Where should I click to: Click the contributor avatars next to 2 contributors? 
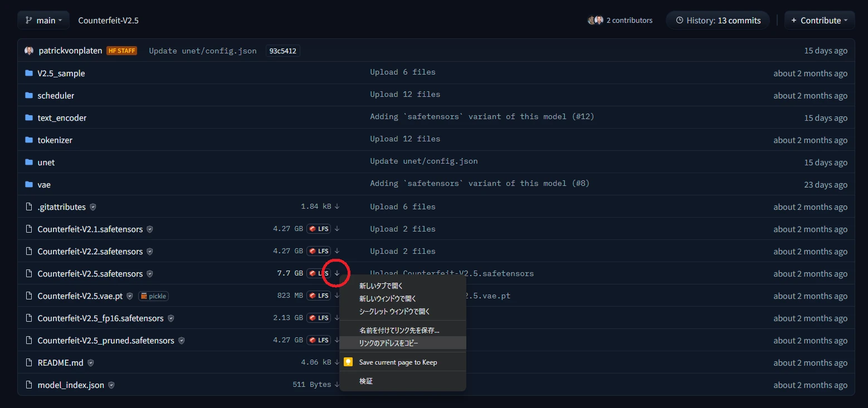(x=595, y=20)
